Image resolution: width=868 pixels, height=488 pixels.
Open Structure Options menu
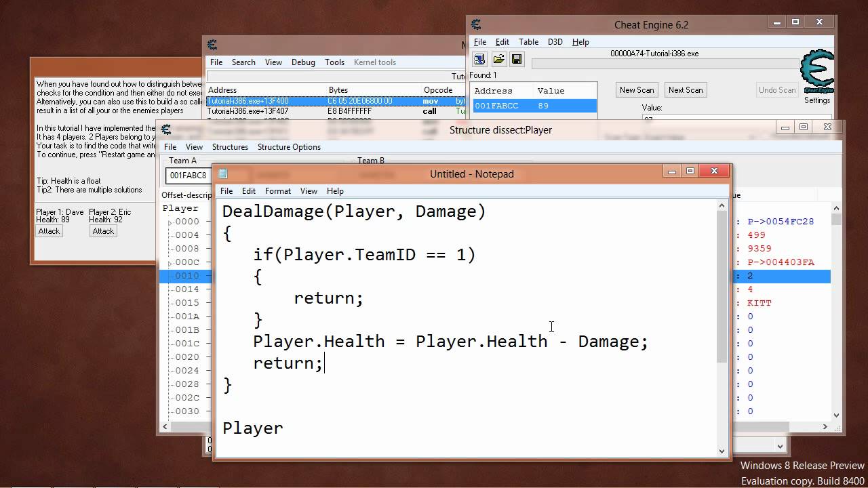[x=289, y=147]
